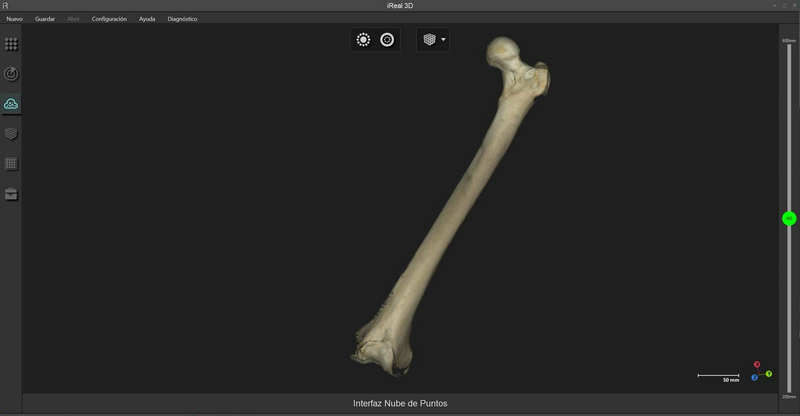Click the dot grid icon in left sidebar
The image size is (800, 416).
pos(11,44)
